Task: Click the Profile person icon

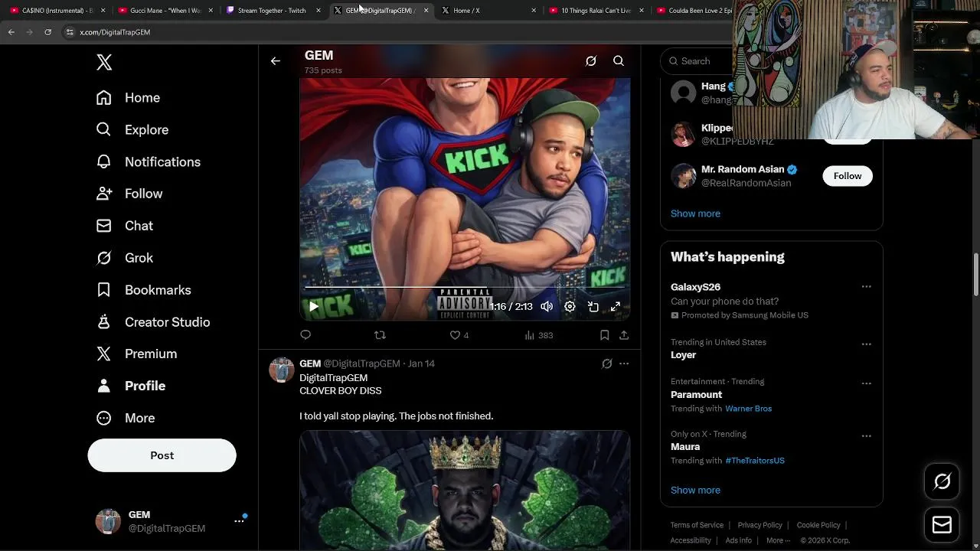Action: pyautogui.click(x=103, y=386)
